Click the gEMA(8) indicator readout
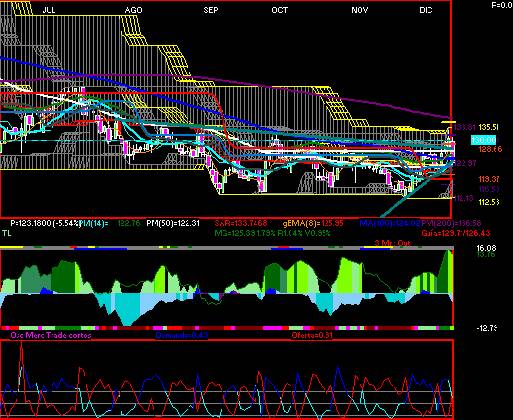 pyautogui.click(x=313, y=223)
